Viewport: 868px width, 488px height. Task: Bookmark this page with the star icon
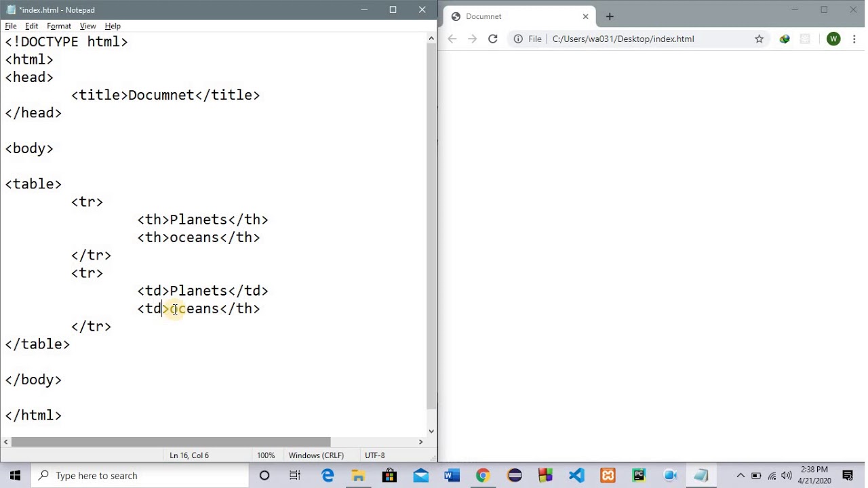pyautogui.click(x=759, y=39)
